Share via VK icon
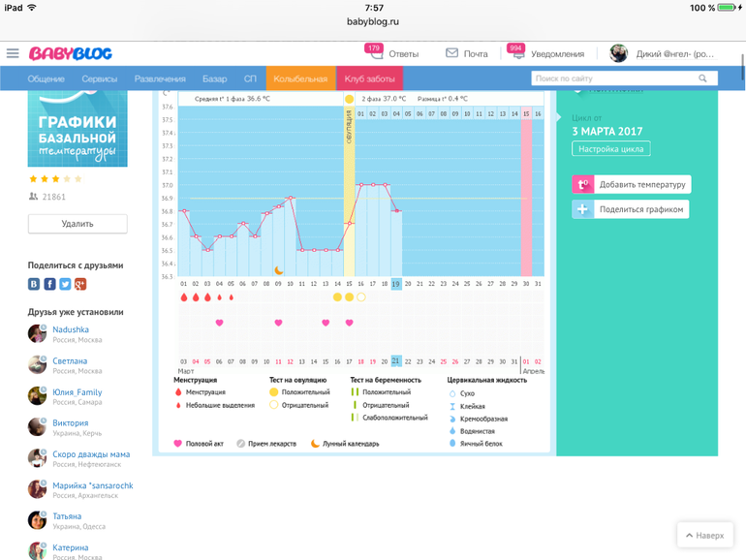The image size is (746, 560). click(x=34, y=284)
